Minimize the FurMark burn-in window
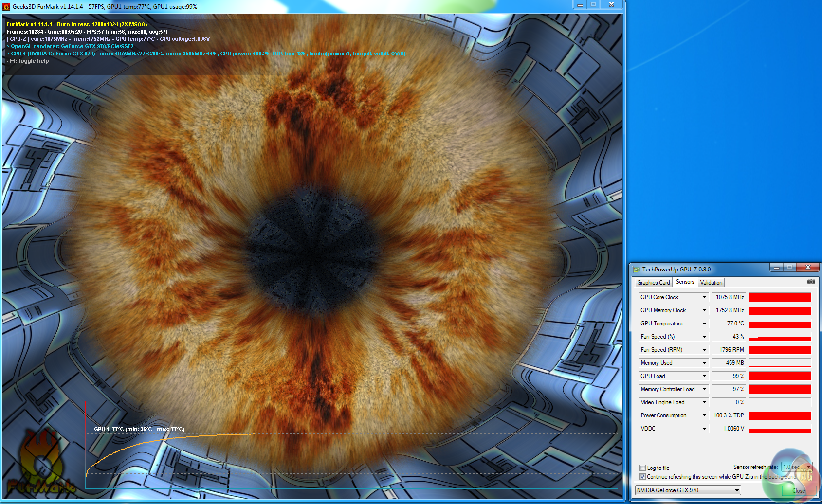 click(x=580, y=5)
